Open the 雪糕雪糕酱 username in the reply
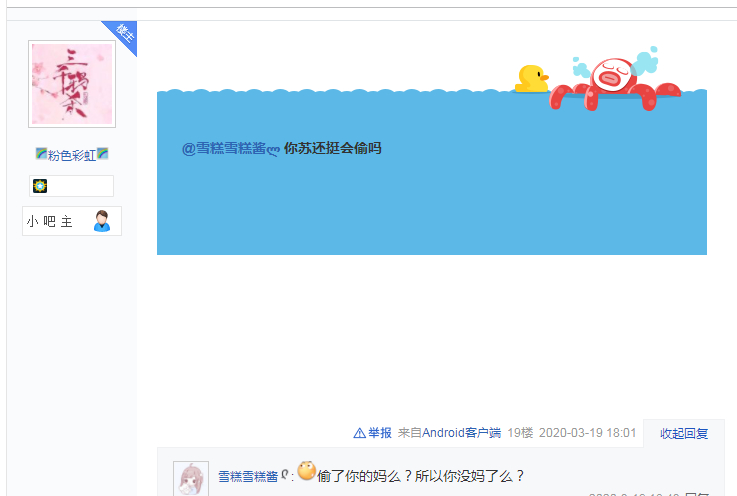 tap(248, 477)
